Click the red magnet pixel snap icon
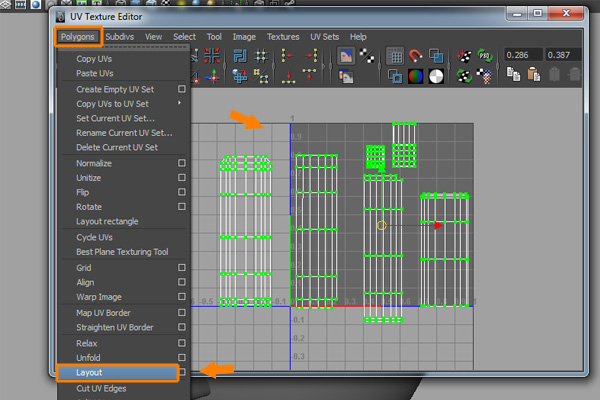This screenshot has height=400, width=600. pos(417,56)
